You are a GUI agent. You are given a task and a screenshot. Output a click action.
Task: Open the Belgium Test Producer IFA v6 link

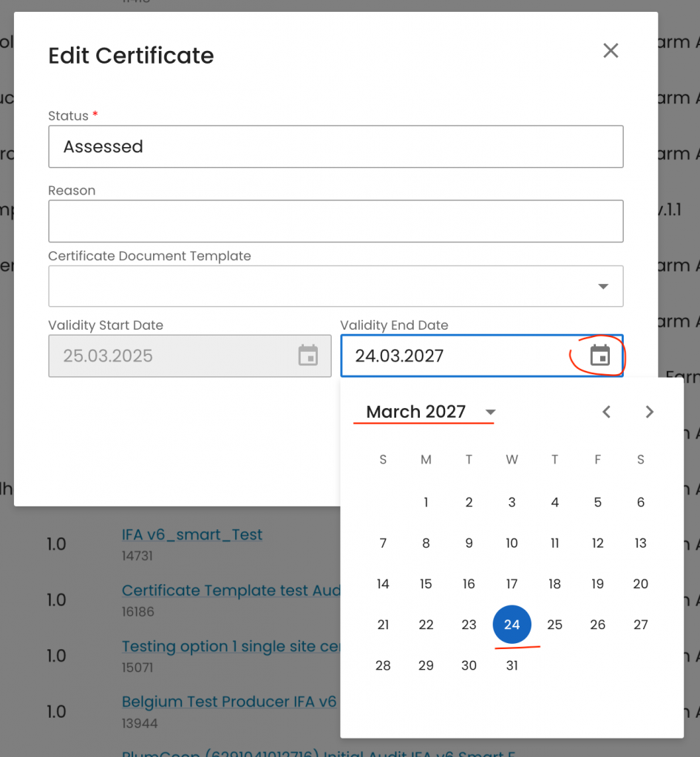(x=229, y=702)
